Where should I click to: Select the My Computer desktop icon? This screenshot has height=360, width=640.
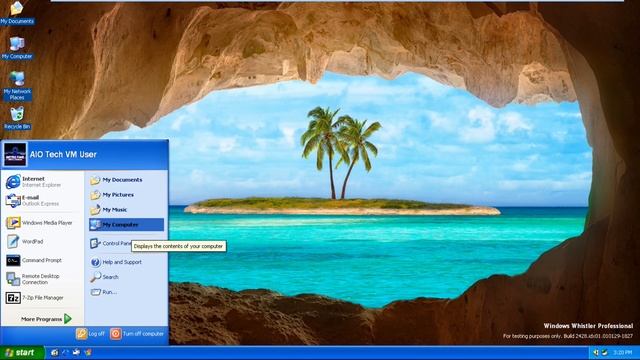(17, 48)
